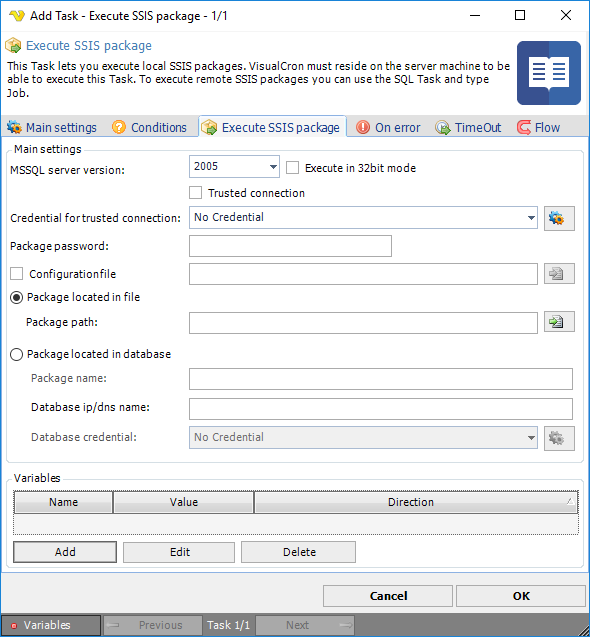Viewport: 590px width, 637px height.
Task: Click into the Package path field
Action: pos(363,323)
